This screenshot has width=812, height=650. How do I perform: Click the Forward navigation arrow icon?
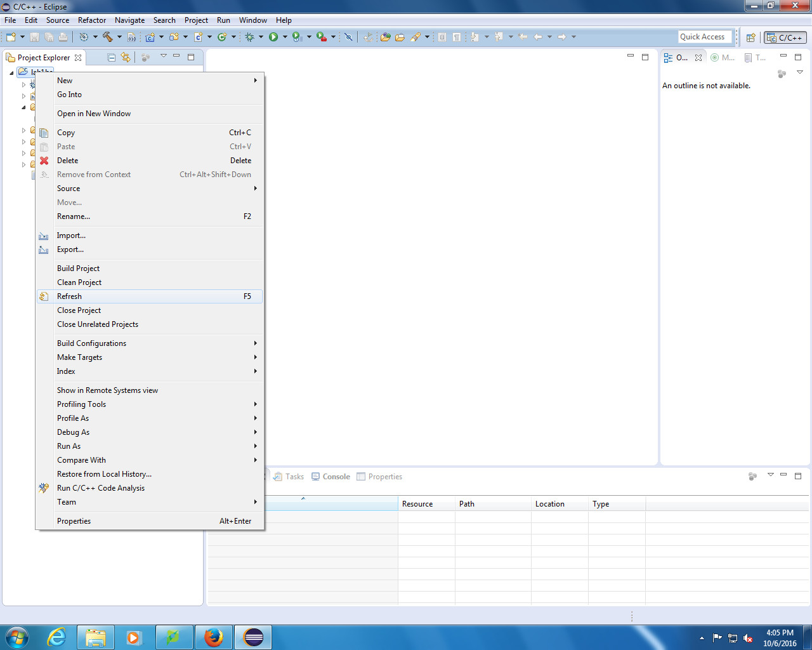(x=562, y=37)
